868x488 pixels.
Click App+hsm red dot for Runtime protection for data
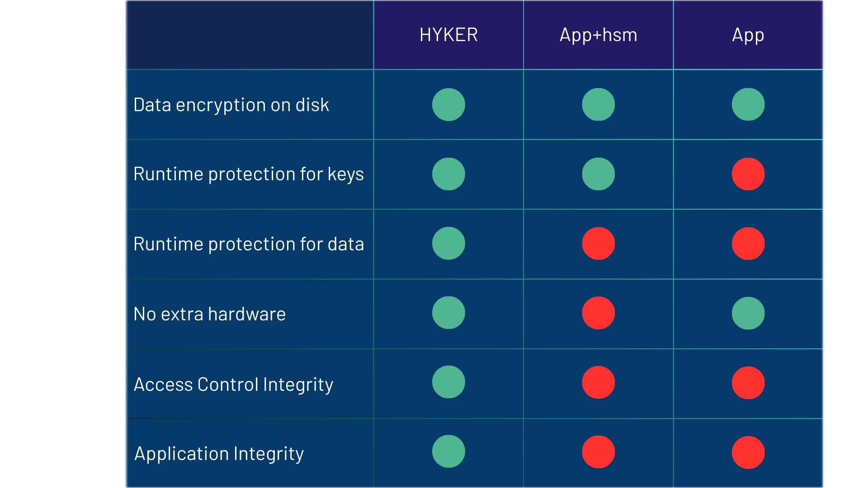tap(598, 244)
